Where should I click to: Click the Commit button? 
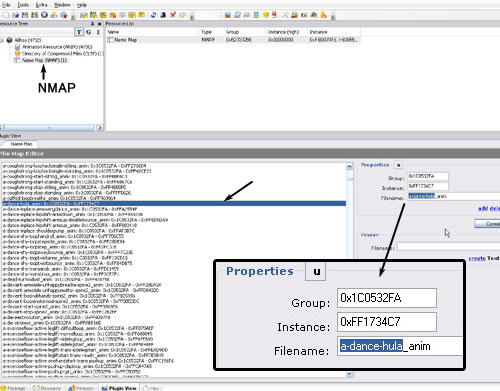click(x=487, y=224)
